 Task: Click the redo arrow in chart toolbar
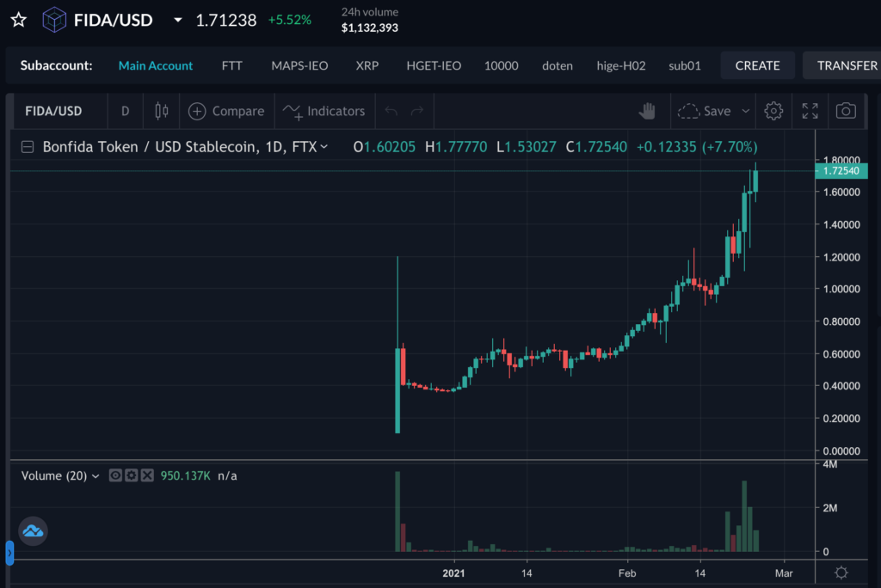[x=417, y=111]
